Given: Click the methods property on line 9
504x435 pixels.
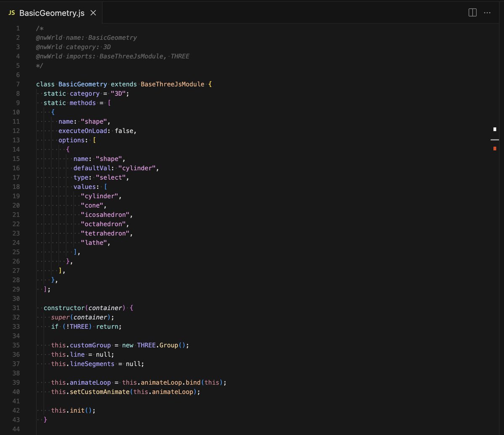Looking at the screenshot, I should click(x=83, y=103).
